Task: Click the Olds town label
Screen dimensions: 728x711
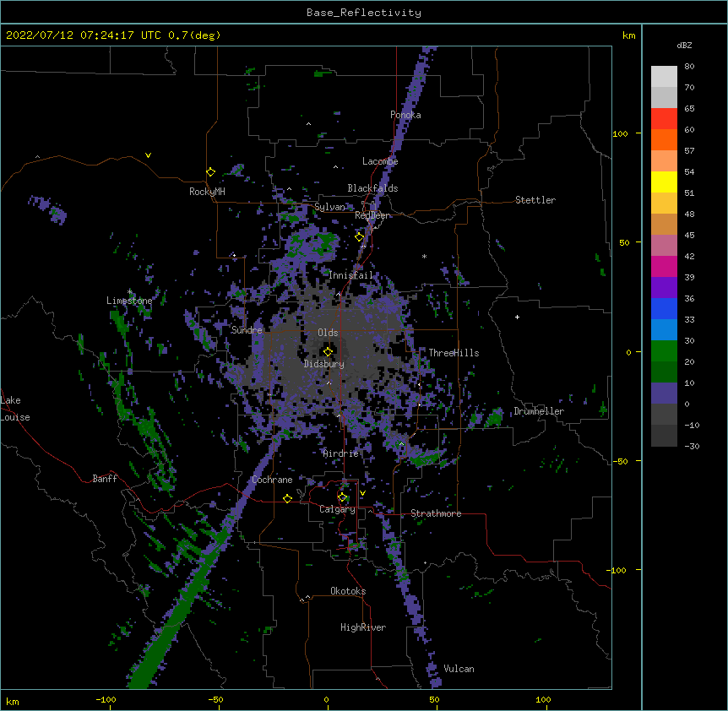Action: [x=328, y=333]
